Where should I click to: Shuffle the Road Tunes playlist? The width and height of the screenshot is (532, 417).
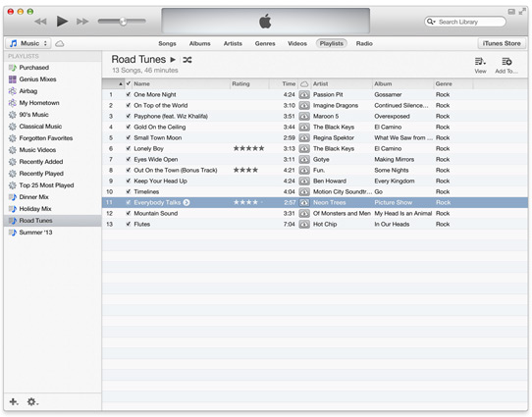click(x=187, y=60)
